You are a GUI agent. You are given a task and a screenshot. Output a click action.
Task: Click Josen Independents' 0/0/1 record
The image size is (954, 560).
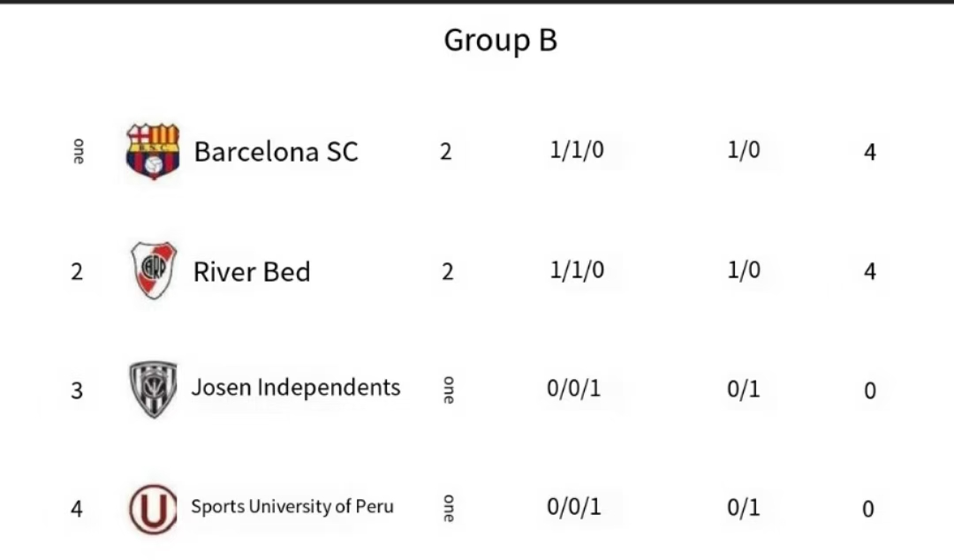tap(574, 389)
